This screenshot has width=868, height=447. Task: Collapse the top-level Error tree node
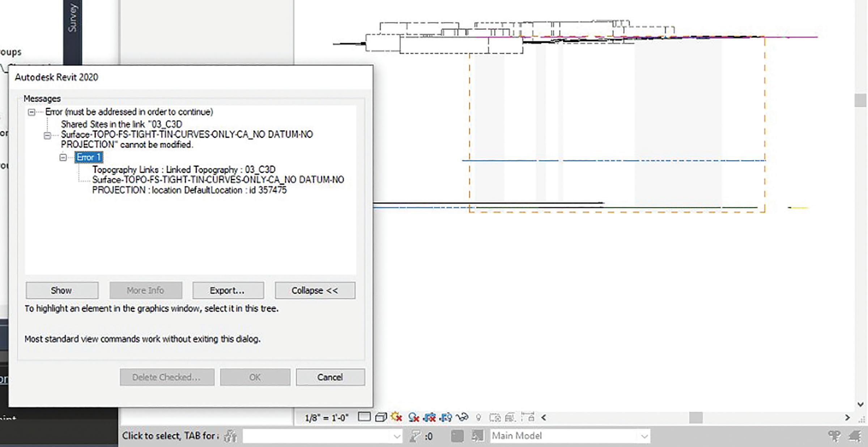(x=32, y=112)
